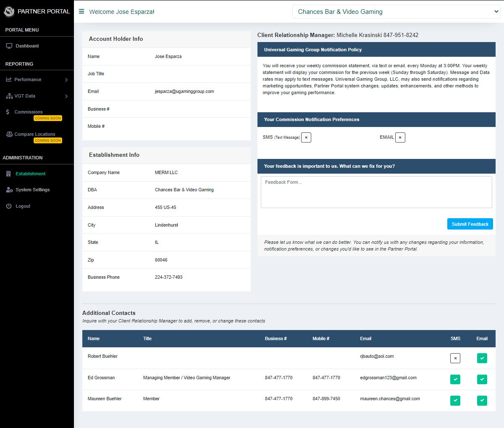Viewport: 504px width, 428px height.
Task: Click the email edgrossman123@gmail.com
Action: (388, 378)
